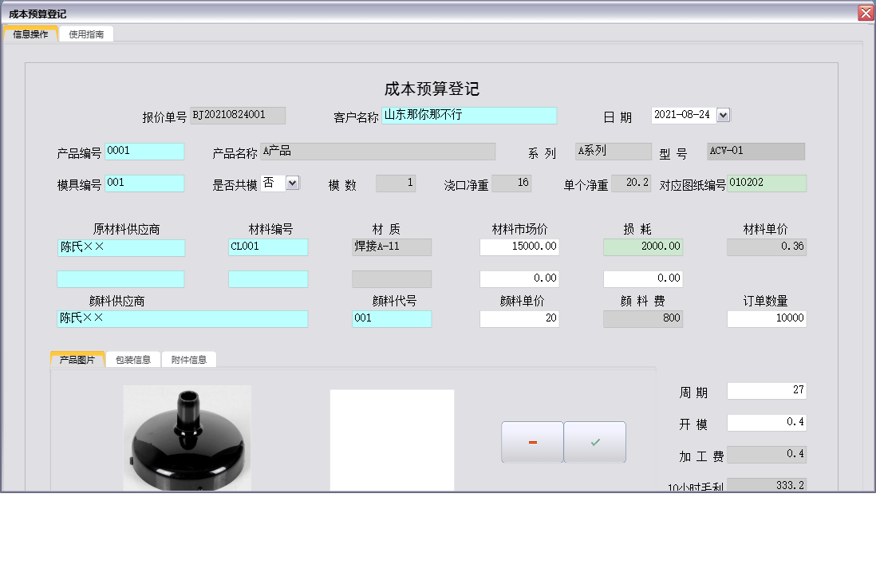The width and height of the screenshot is (876, 588).
Task: Switch to the 包装信息 tab
Action: coord(134,358)
